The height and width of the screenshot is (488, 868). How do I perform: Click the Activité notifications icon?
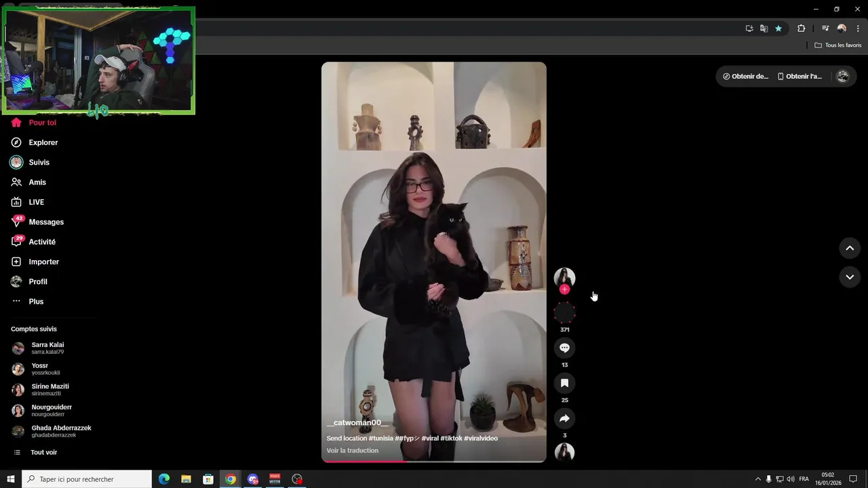16,241
